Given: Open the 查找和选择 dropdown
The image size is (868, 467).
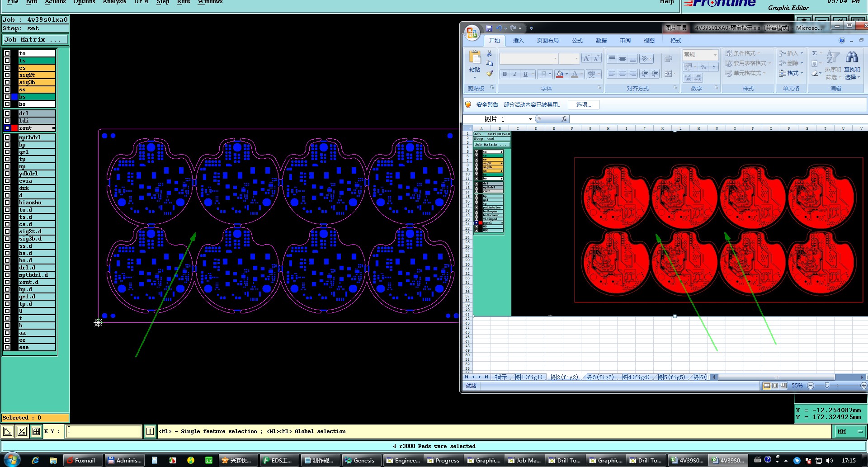Looking at the screenshot, I should click(852, 73).
